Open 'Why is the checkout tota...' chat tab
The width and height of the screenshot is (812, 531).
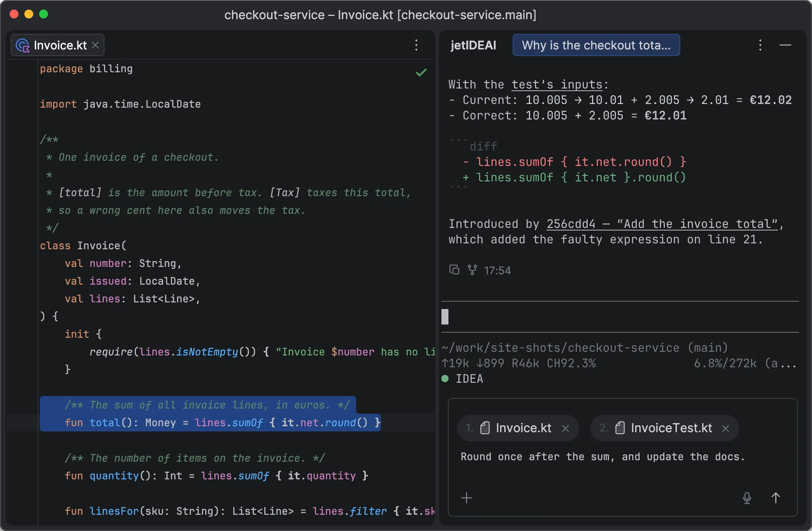[x=596, y=45]
